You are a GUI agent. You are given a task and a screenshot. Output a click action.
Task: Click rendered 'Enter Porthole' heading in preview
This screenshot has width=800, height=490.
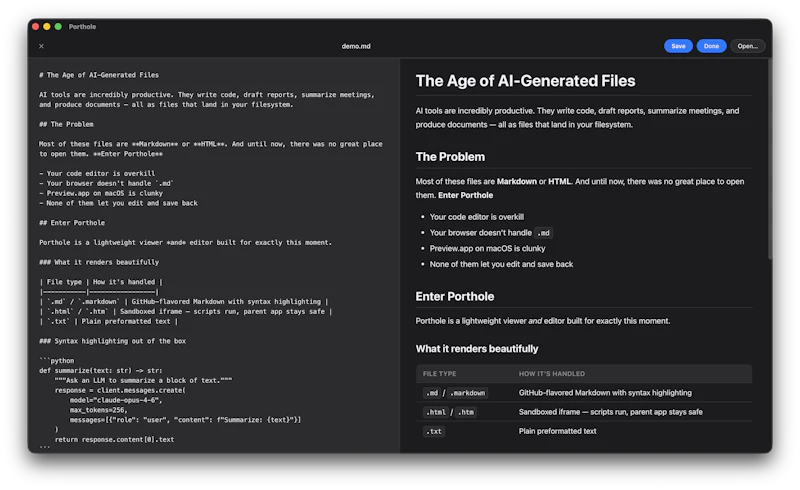(x=455, y=297)
